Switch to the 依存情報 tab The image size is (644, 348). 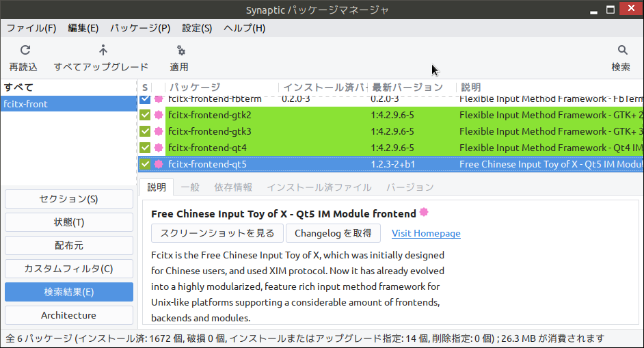[x=233, y=187]
